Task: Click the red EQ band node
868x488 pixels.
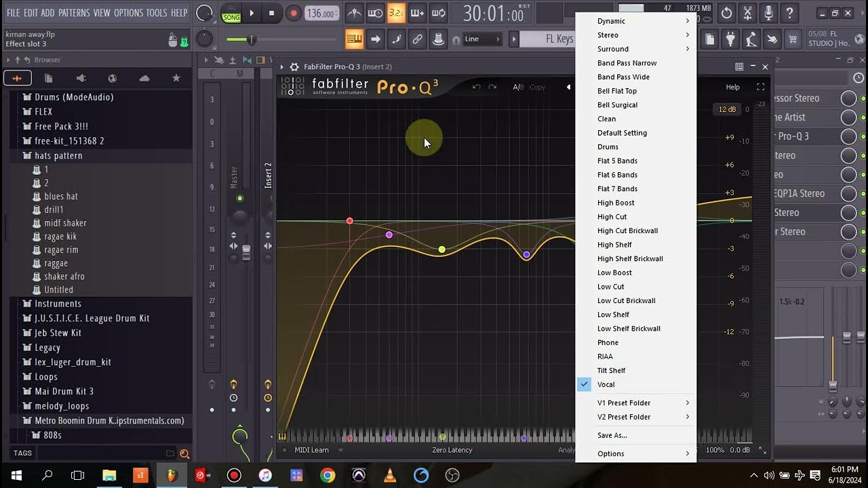Action: pyautogui.click(x=350, y=221)
